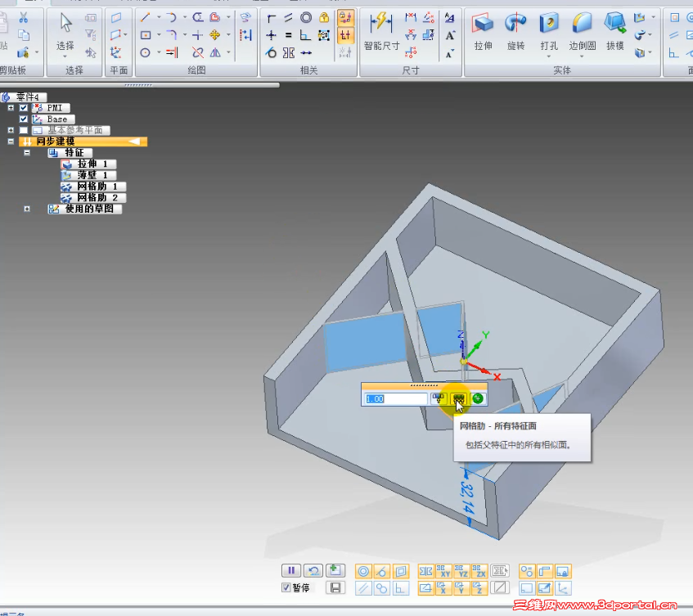Select the Trim tool in 绘图 group

coord(198,52)
